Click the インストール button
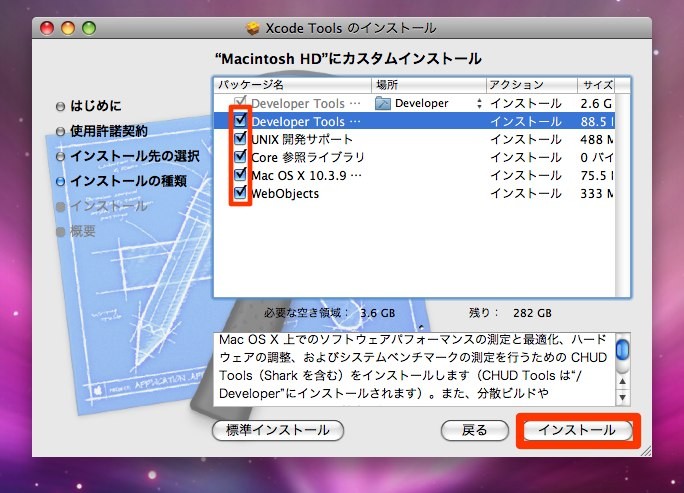The width and height of the screenshot is (684, 493). (578, 431)
